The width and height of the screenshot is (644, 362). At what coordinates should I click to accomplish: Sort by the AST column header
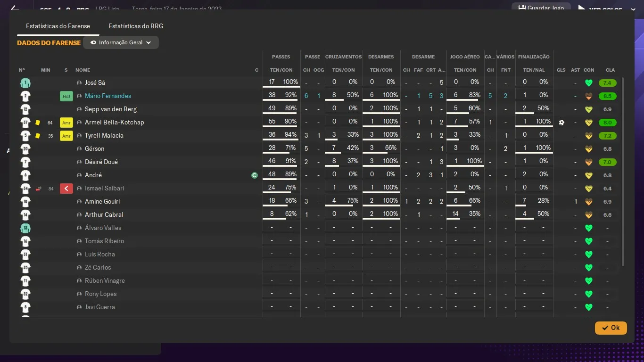pyautogui.click(x=575, y=70)
